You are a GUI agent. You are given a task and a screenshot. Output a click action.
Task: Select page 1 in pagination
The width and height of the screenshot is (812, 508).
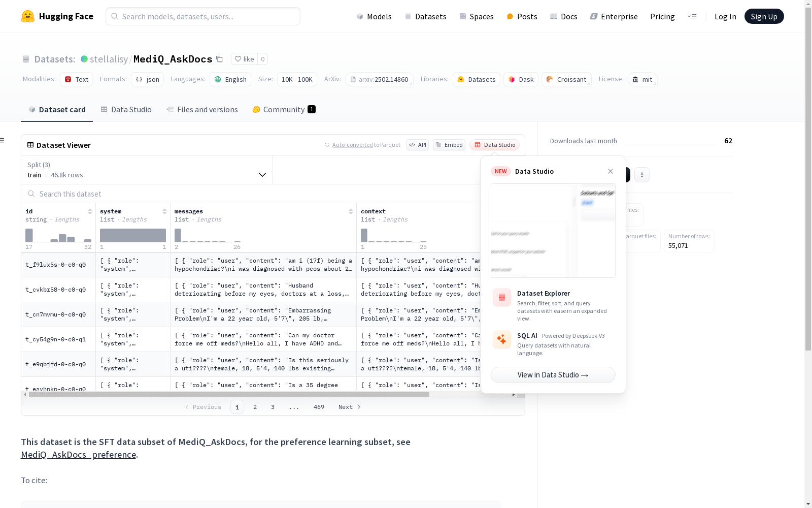tap(237, 407)
